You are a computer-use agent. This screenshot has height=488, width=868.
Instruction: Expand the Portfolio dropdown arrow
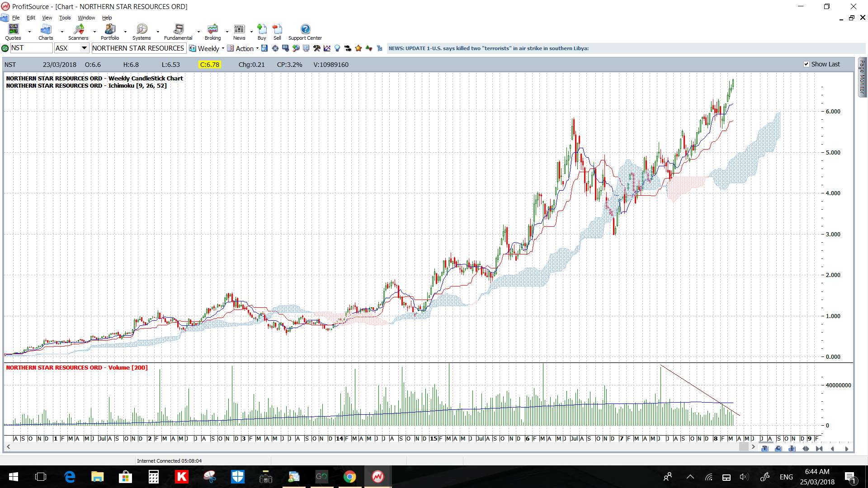click(x=125, y=32)
